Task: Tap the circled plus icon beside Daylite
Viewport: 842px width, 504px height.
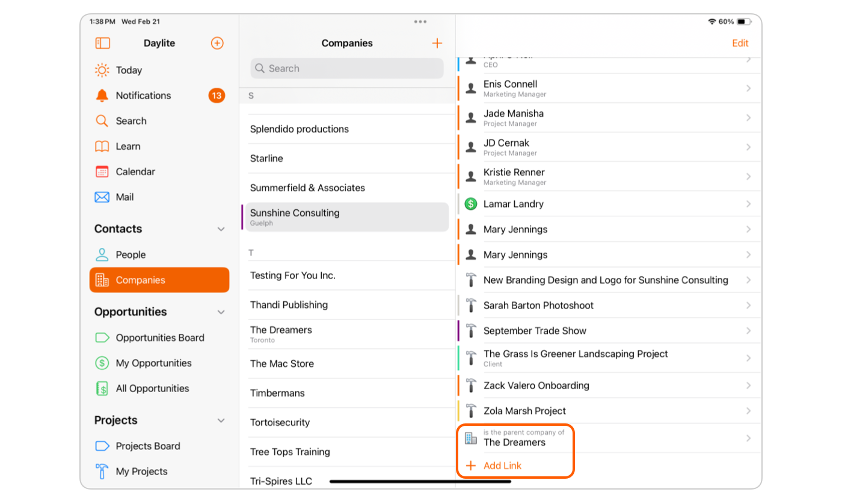Action: pos(217,43)
